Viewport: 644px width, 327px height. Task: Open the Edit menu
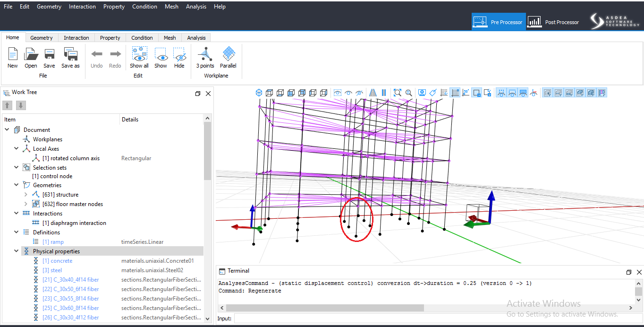pos(25,7)
